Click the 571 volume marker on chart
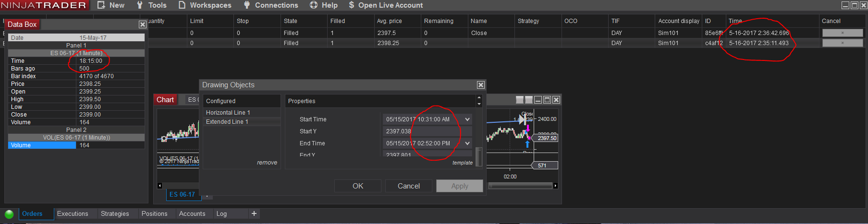Image resolution: width=868 pixels, height=224 pixels. pos(545,165)
